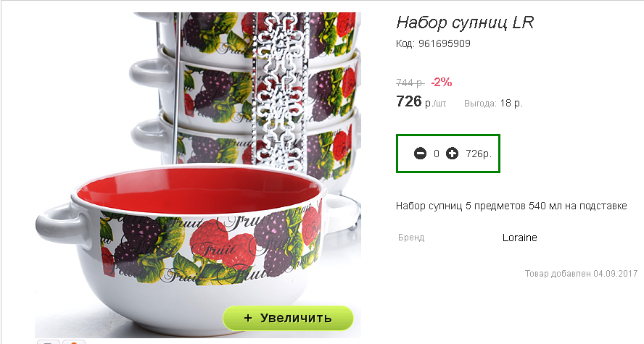The height and width of the screenshot is (344, 644).
Task: Decrease quantity with the minus icon
Action: pos(420,154)
